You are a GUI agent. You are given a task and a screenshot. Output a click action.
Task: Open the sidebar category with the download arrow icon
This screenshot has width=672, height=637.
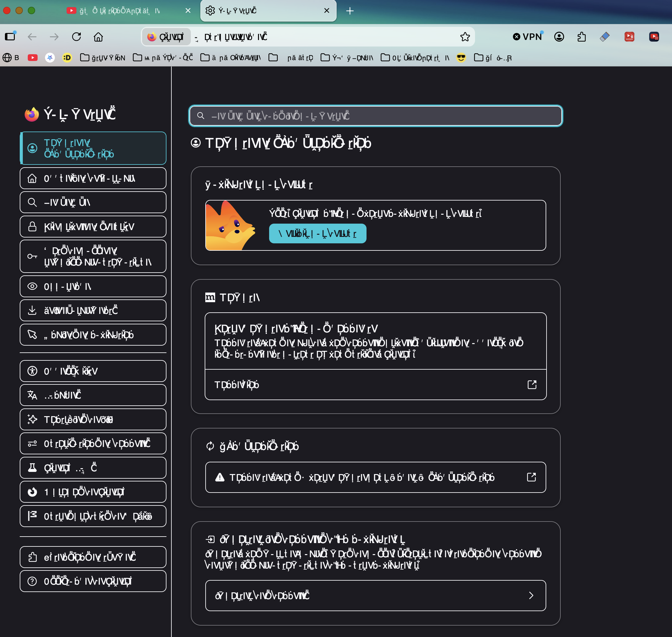point(93,310)
